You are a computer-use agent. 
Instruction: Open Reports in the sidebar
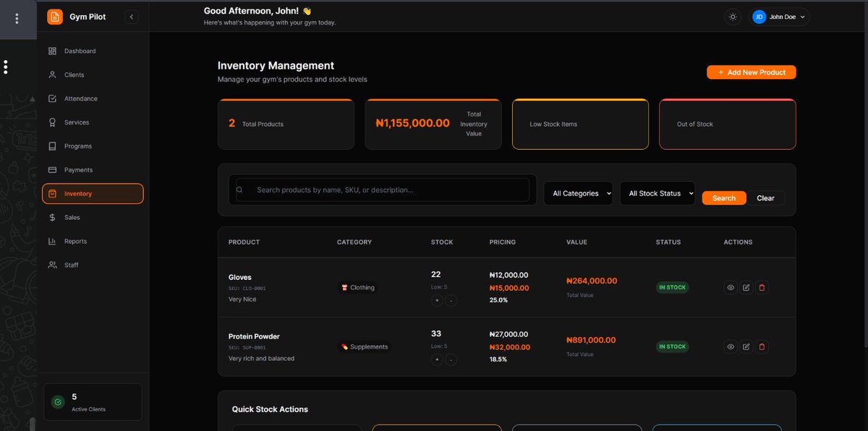(x=93, y=242)
